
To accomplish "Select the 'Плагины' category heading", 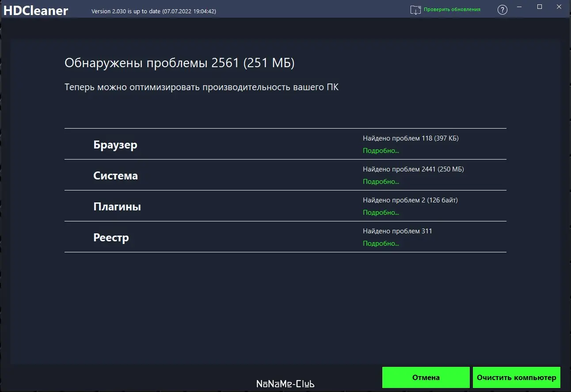I will (x=117, y=206).
